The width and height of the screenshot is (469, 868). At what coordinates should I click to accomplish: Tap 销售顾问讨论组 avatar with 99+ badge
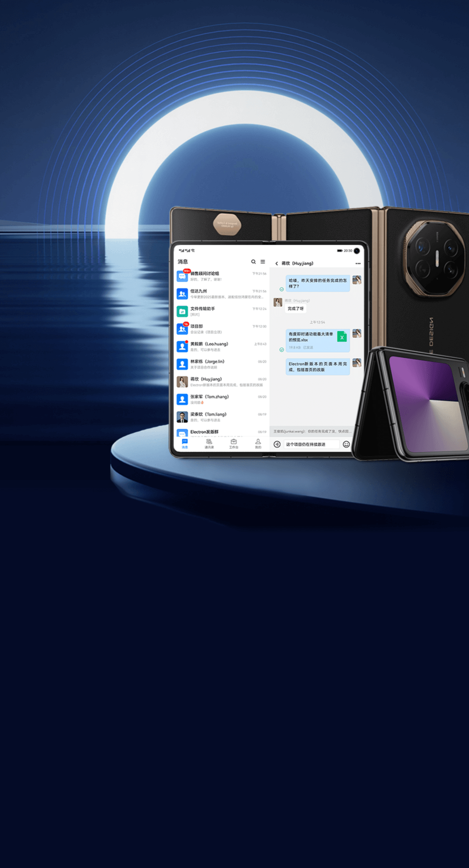(182, 276)
